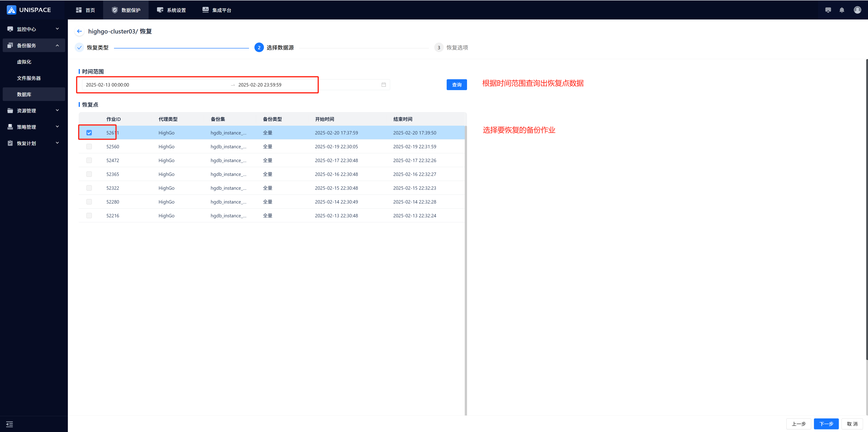Click the calendar icon in time range
This screenshot has width=868, height=432.
[384, 85]
